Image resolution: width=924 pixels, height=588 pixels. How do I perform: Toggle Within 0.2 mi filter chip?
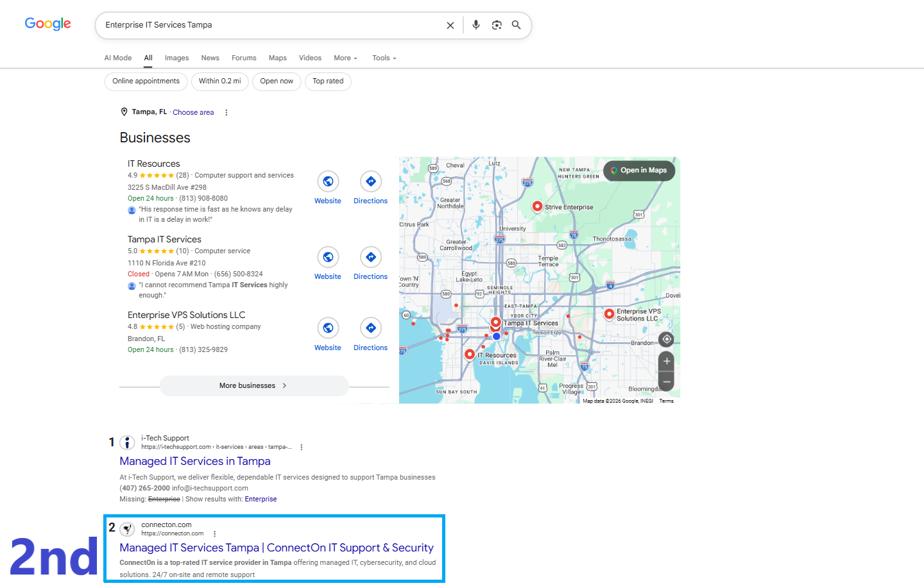[220, 81]
